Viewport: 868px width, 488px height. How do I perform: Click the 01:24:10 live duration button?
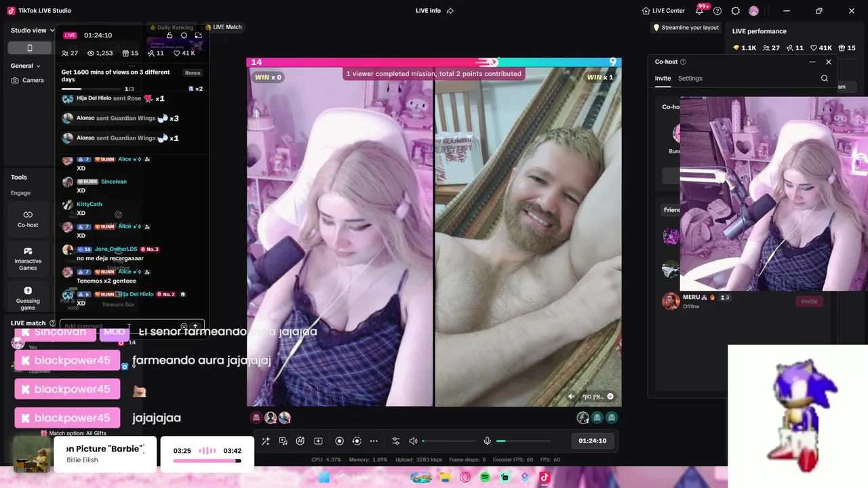pos(593,441)
